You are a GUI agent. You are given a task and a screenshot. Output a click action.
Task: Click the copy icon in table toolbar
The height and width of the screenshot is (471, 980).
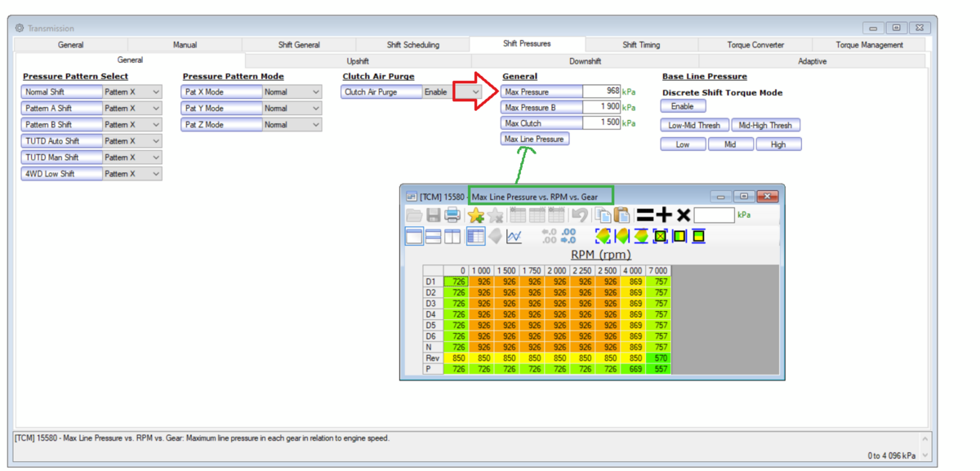(603, 216)
